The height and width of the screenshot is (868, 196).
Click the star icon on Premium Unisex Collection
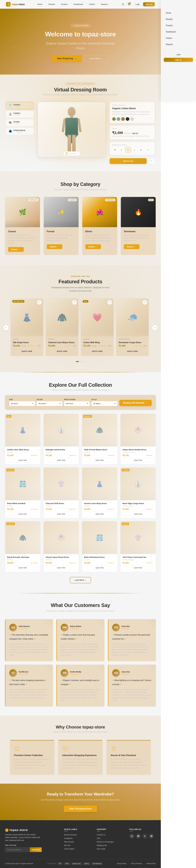tap(17, 748)
